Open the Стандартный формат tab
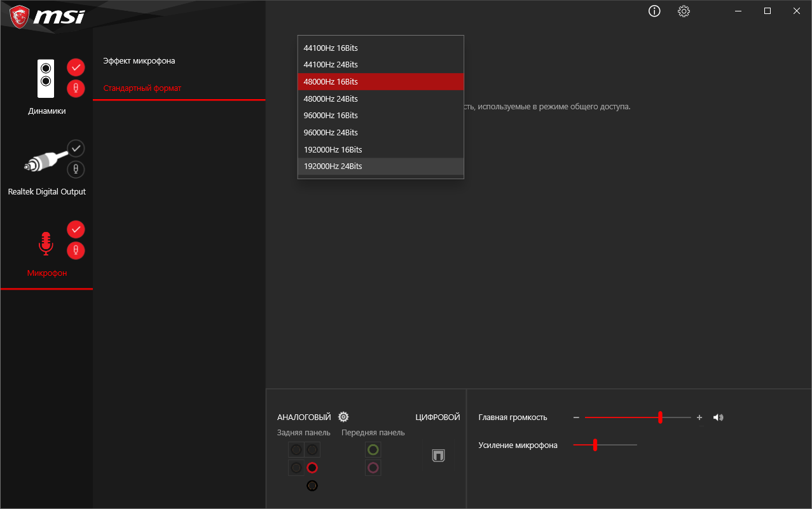The image size is (812, 509). click(x=142, y=88)
